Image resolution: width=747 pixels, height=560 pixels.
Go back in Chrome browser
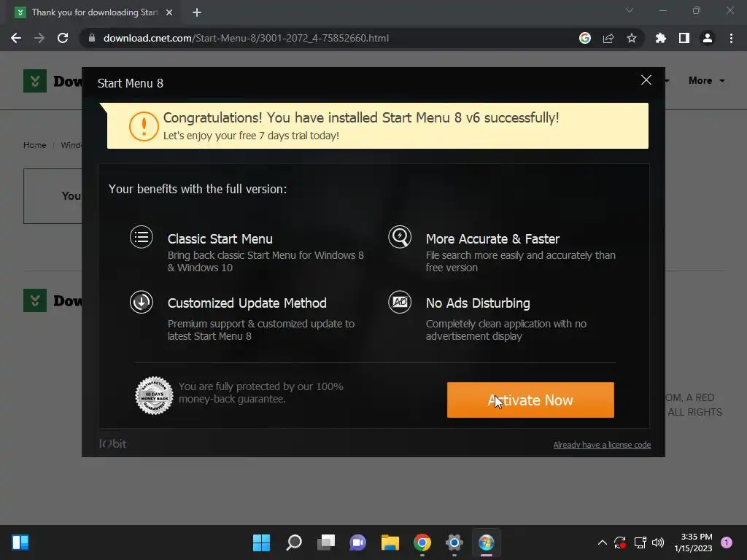coord(16,38)
